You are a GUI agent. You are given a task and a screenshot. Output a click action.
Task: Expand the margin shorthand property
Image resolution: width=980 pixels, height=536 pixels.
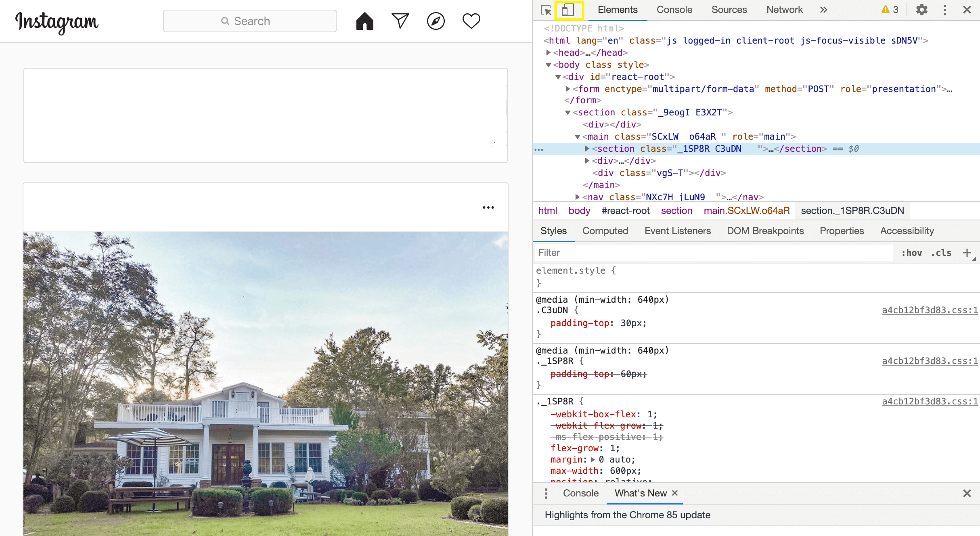tap(592, 459)
